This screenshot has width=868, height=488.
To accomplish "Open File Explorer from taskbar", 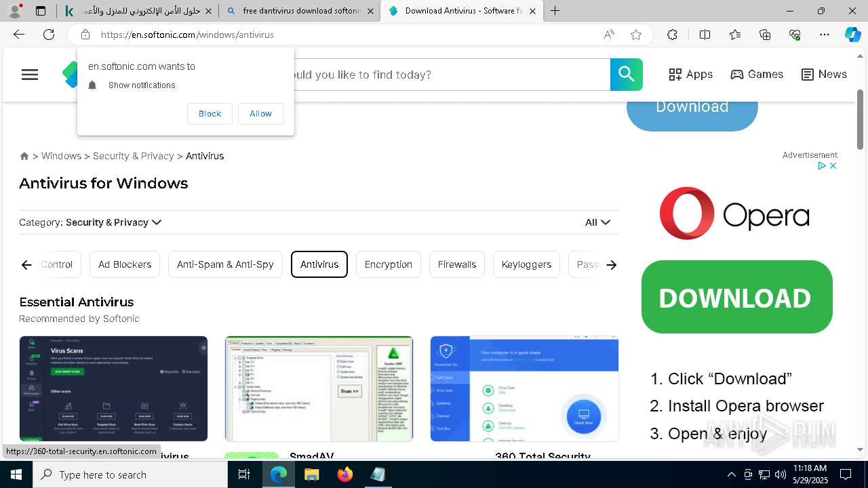I will click(x=311, y=474).
